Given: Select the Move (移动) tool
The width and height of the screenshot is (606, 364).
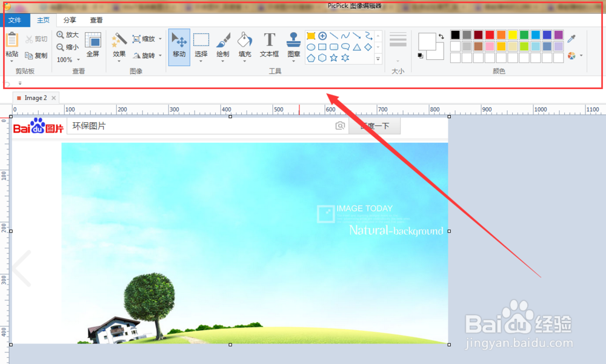Looking at the screenshot, I should coord(179,47).
